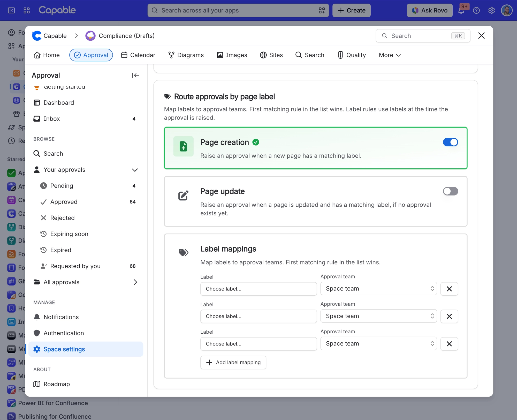Viewport: 517px width, 420px height.
Task: Open Approved approvals list
Action: click(x=88, y=202)
